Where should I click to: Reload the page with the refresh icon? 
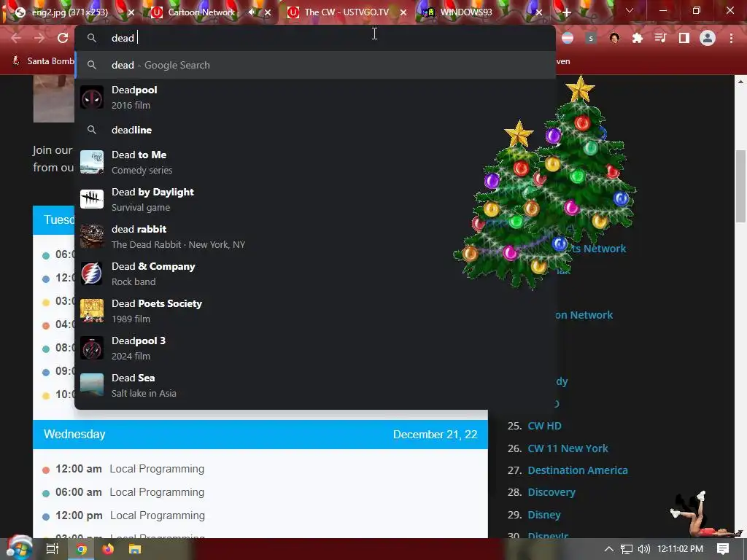[63, 38]
